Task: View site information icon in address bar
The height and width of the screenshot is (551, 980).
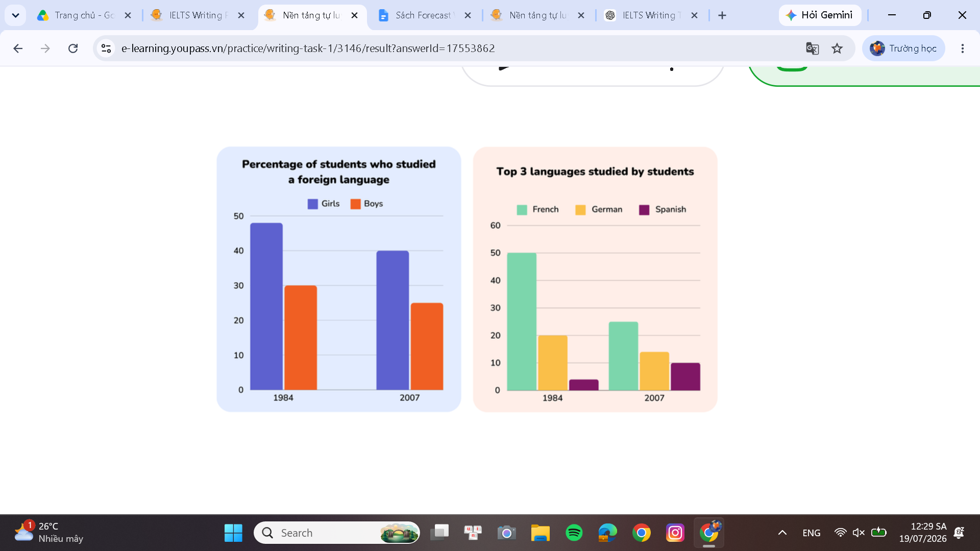Action: [106, 48]
